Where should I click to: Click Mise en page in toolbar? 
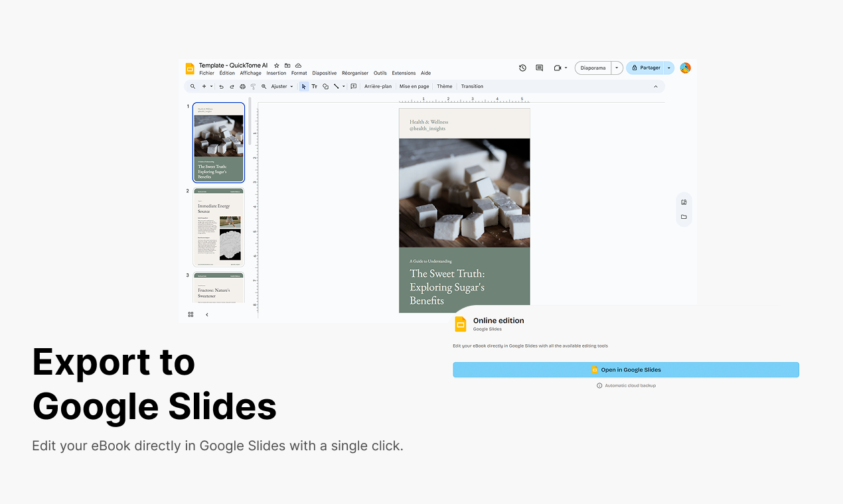click(x=414, y=86)
